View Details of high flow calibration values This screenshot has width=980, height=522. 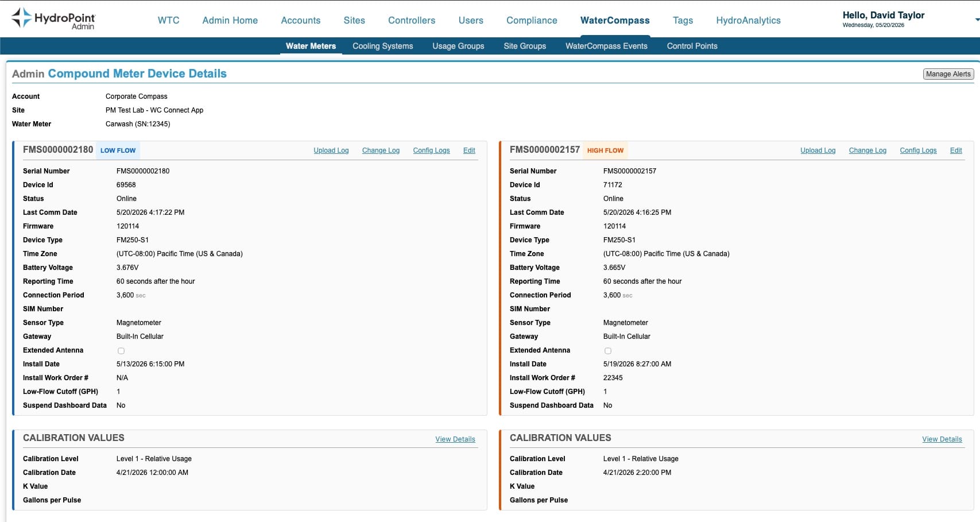point(942,439)
